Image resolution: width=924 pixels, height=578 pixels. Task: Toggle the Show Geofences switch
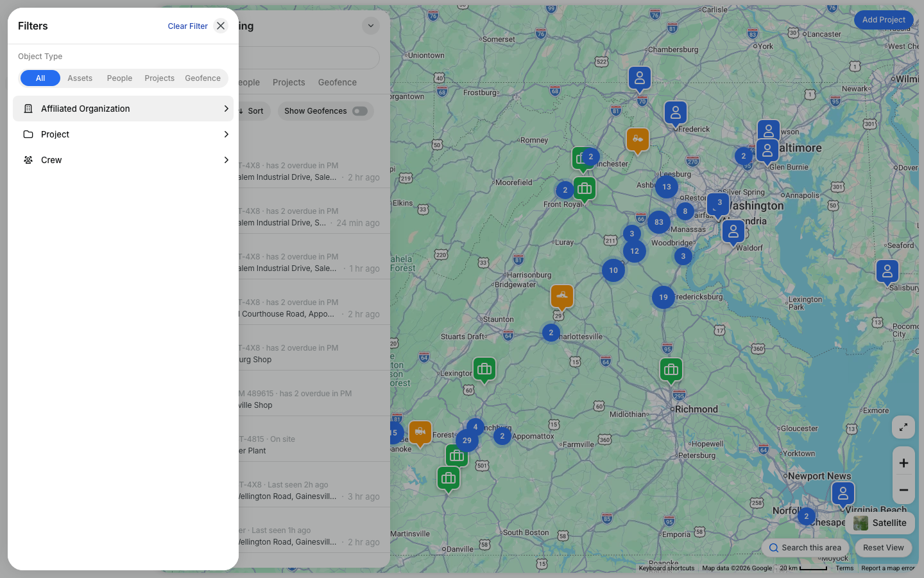point(360,111)
